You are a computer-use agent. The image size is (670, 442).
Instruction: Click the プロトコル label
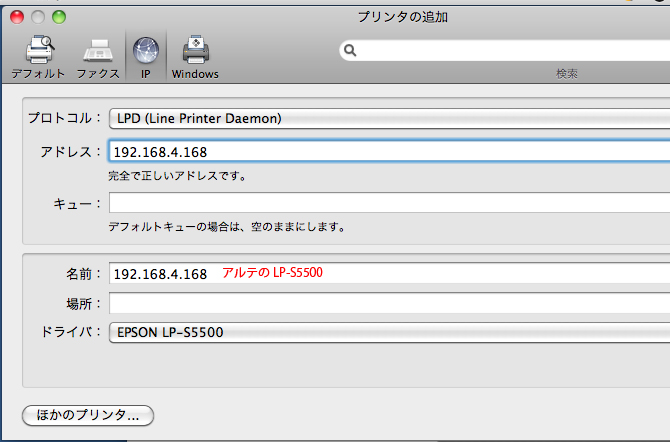[65, 118]
